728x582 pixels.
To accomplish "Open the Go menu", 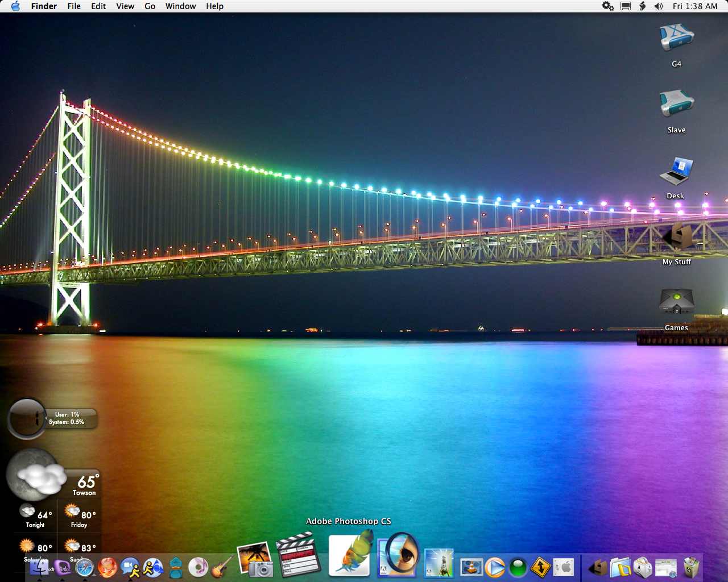I will [x=150, y=6].
